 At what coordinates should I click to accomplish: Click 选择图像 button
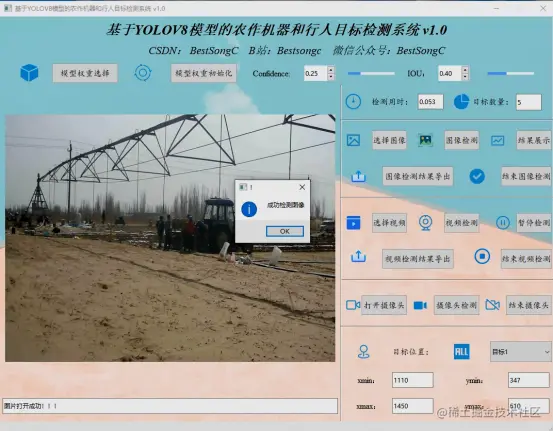click(x=389, y=140)
